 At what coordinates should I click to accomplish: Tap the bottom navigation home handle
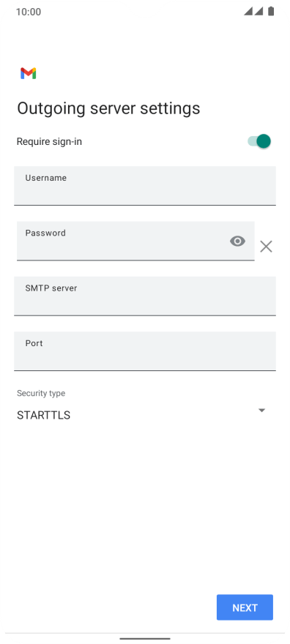pyautogui.click(x=145, y=638)
